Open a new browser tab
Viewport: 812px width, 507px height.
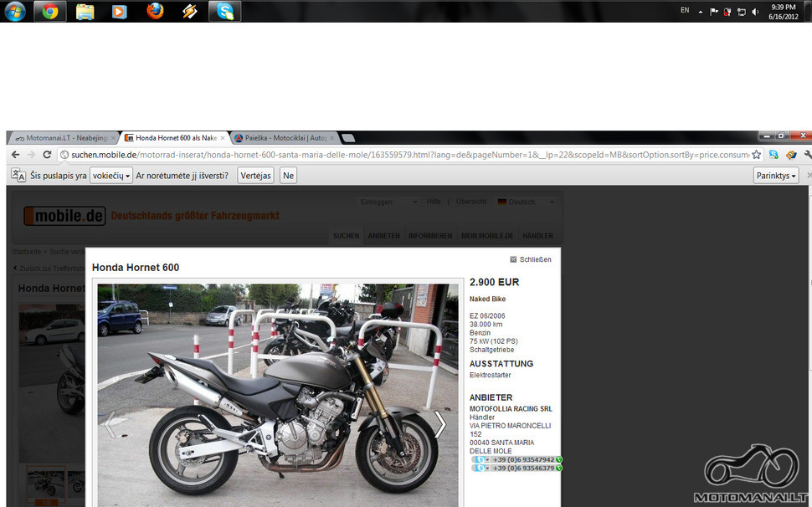(348, 138)
